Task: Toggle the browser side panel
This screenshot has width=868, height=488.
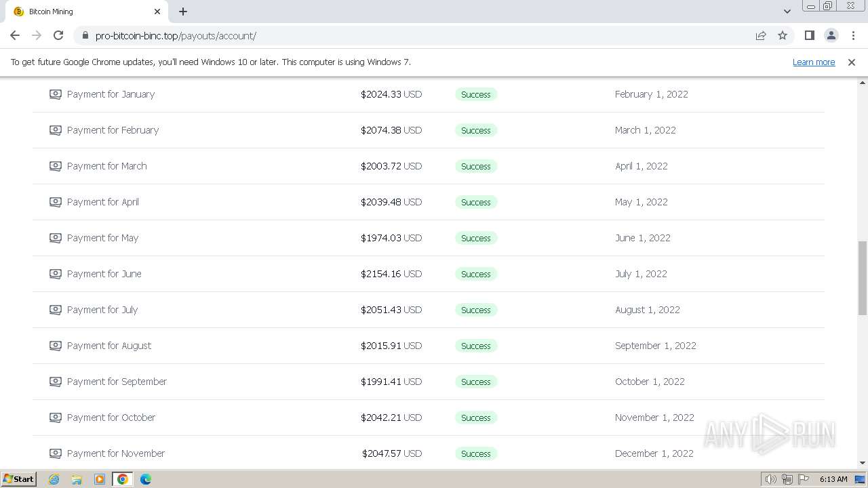Action: (x=809, y=35)
